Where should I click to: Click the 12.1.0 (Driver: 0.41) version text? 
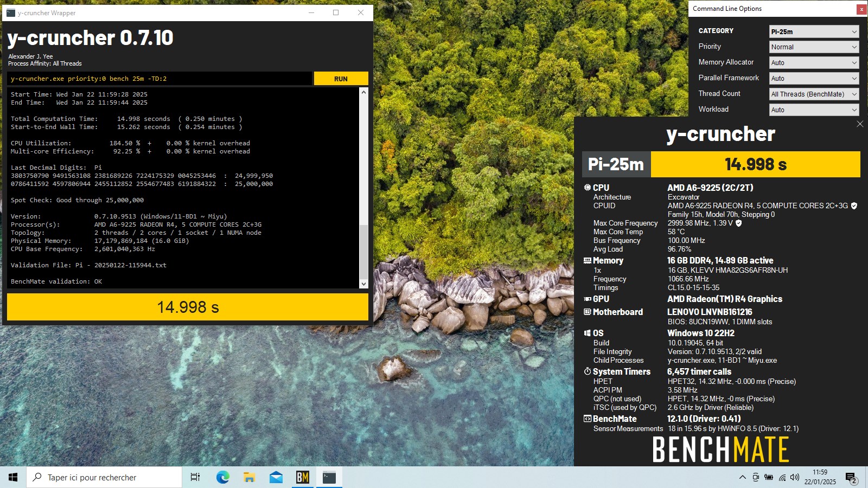704,419
